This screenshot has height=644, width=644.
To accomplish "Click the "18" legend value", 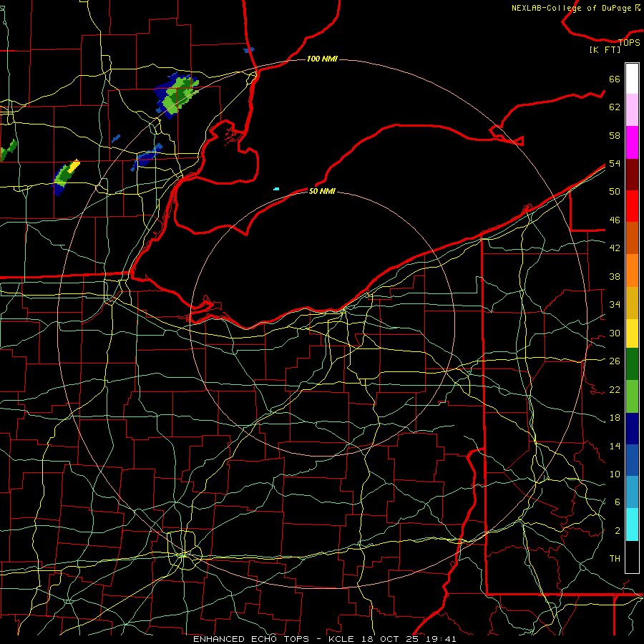I will coord(615,418).
